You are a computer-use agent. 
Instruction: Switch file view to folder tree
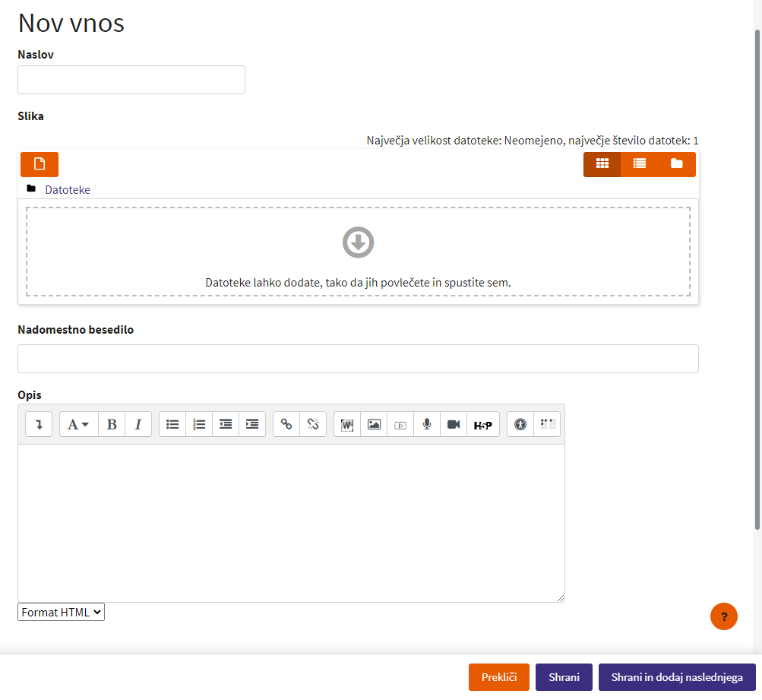coord(676,164)
